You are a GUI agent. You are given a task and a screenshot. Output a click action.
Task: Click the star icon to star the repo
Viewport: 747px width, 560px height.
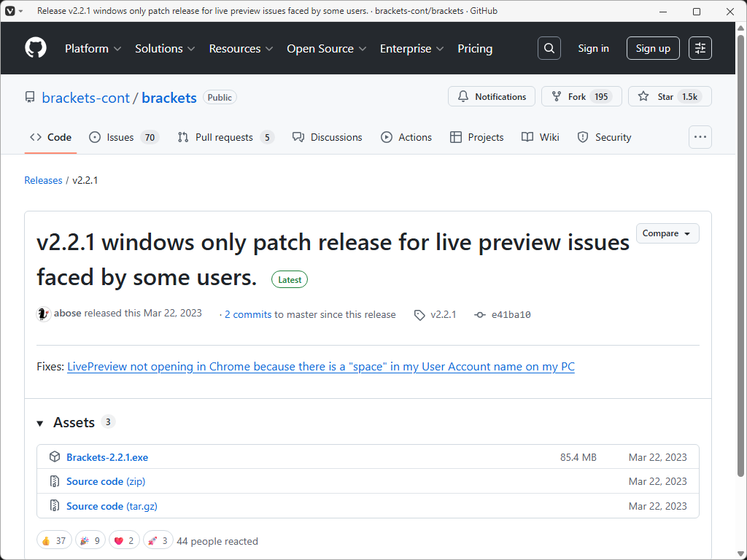642,96
